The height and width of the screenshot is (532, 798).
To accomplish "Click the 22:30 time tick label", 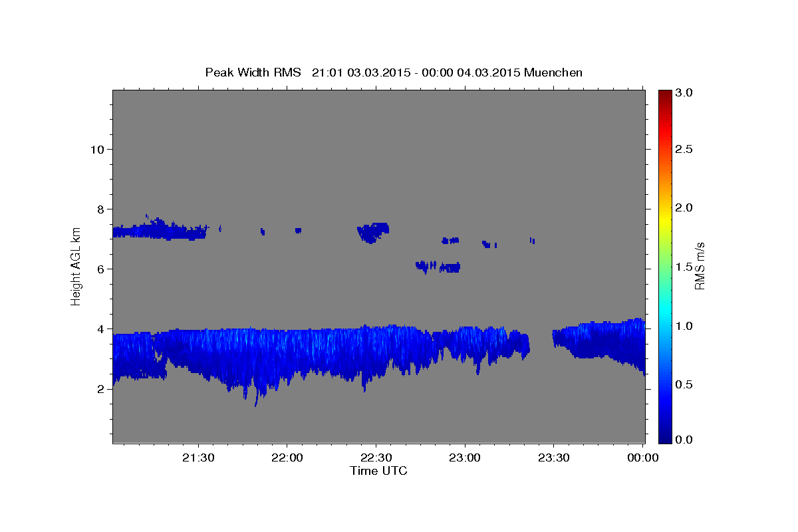I will tap(376, 458).
